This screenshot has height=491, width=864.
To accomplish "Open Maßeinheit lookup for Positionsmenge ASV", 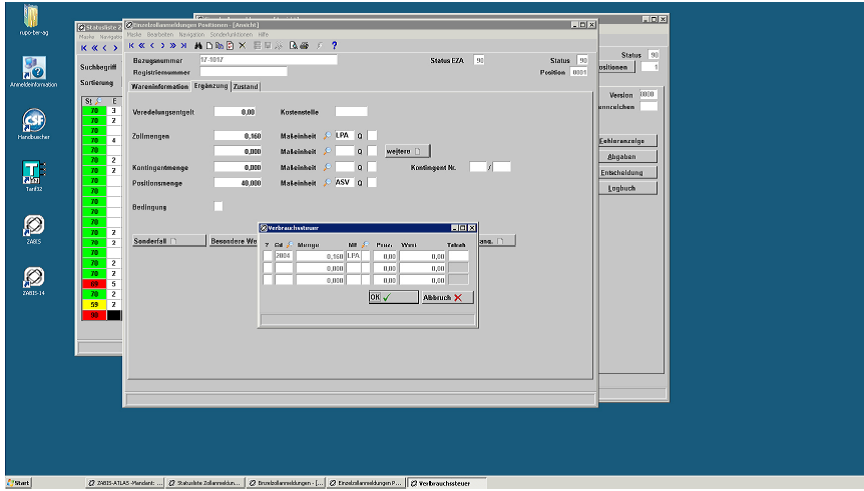I will tap(327, 183).
